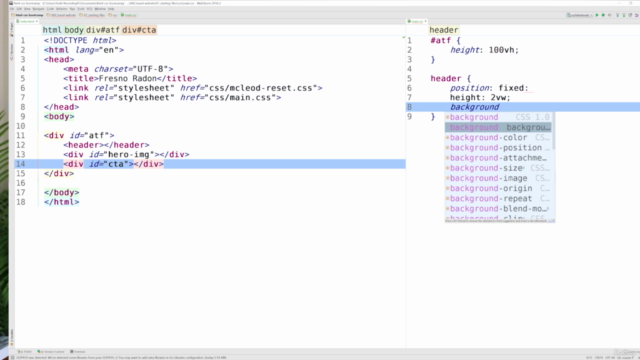Open the Favorites sidebar tool button
The height and width of the screenshot is (360, 640).
[x=12, y=337]
